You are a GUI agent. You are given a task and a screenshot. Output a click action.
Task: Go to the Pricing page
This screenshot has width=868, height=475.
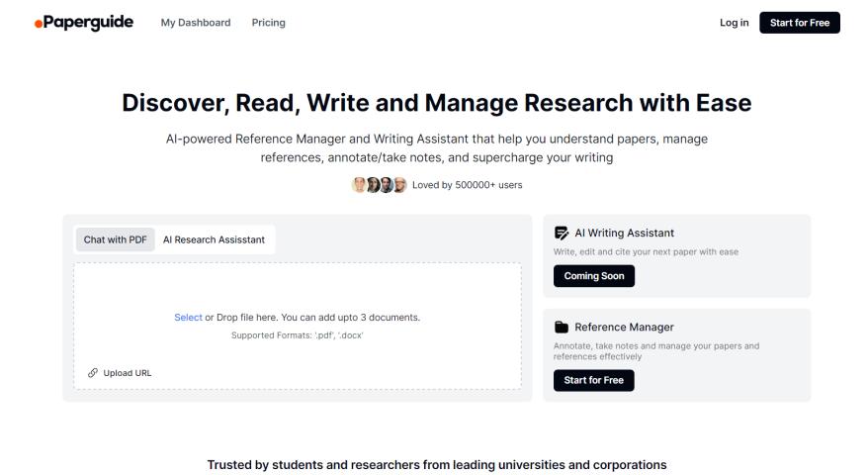coord(268,23)
